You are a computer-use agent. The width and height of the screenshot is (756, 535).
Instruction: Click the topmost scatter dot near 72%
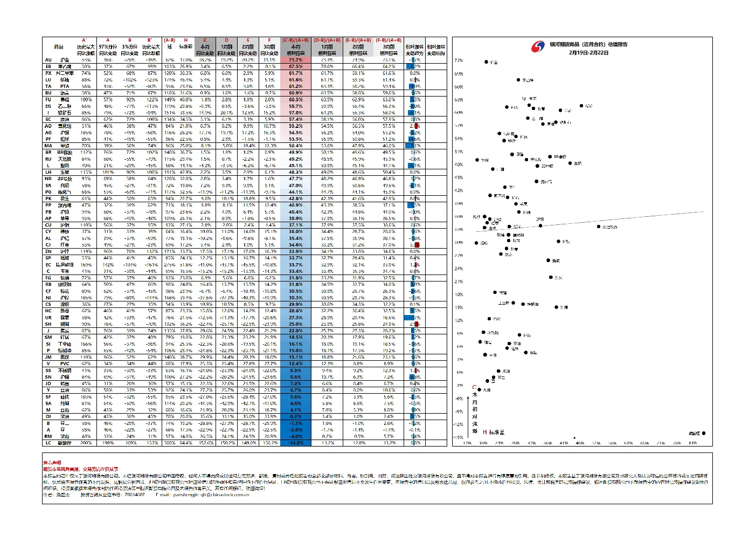pyautogui.click(x=486, y=62)
